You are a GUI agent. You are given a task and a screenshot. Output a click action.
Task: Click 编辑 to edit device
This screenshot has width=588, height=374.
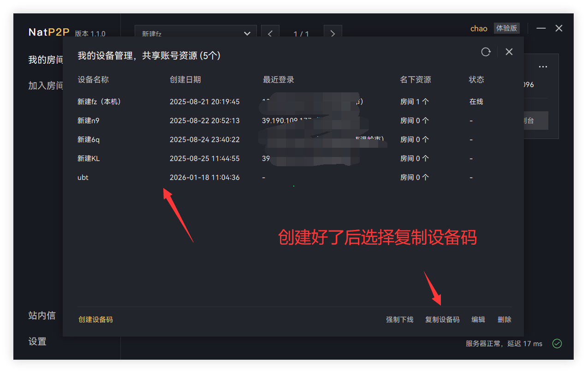click(x=478, y=320)
